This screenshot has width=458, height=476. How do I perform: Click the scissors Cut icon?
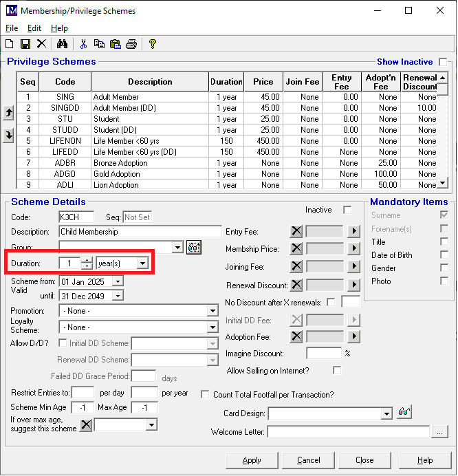83,44
